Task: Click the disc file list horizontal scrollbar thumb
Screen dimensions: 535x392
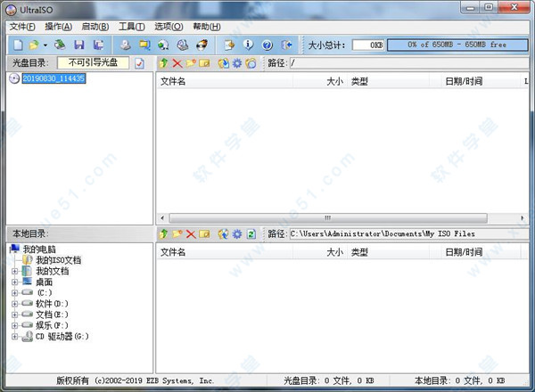Action: coord(328,217)
